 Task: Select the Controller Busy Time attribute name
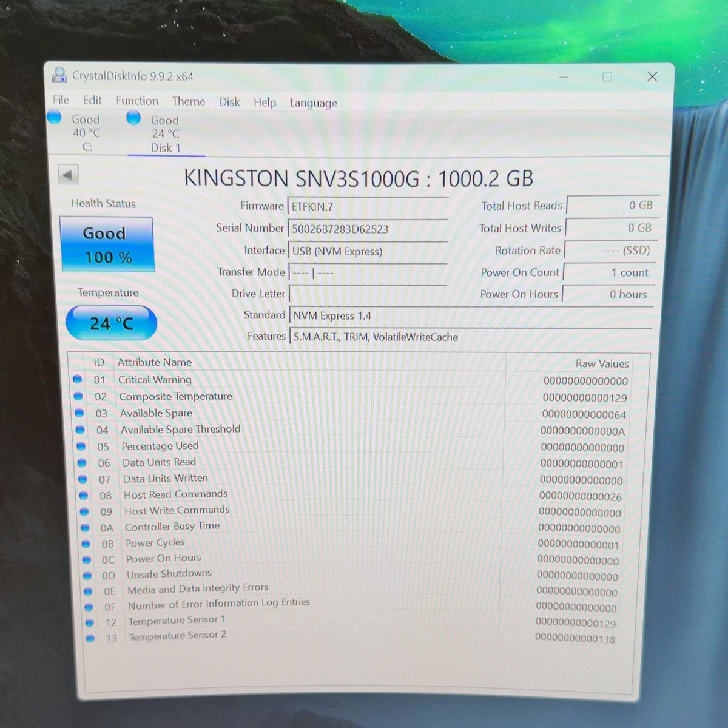(172, 527)
